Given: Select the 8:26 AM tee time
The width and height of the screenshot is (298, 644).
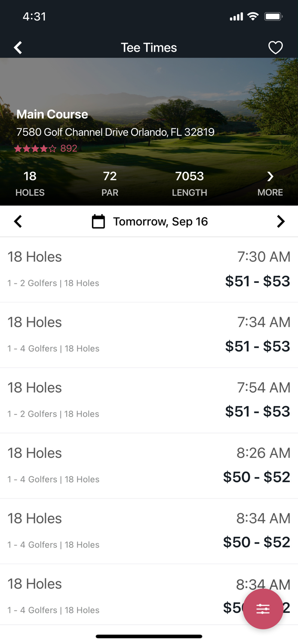Looking at the screenshot, I should tap(149, 465).
